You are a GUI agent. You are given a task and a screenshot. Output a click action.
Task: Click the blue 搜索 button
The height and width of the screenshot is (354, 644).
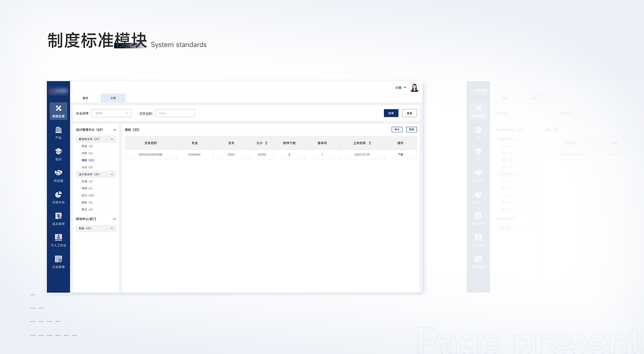click(391, 113)
